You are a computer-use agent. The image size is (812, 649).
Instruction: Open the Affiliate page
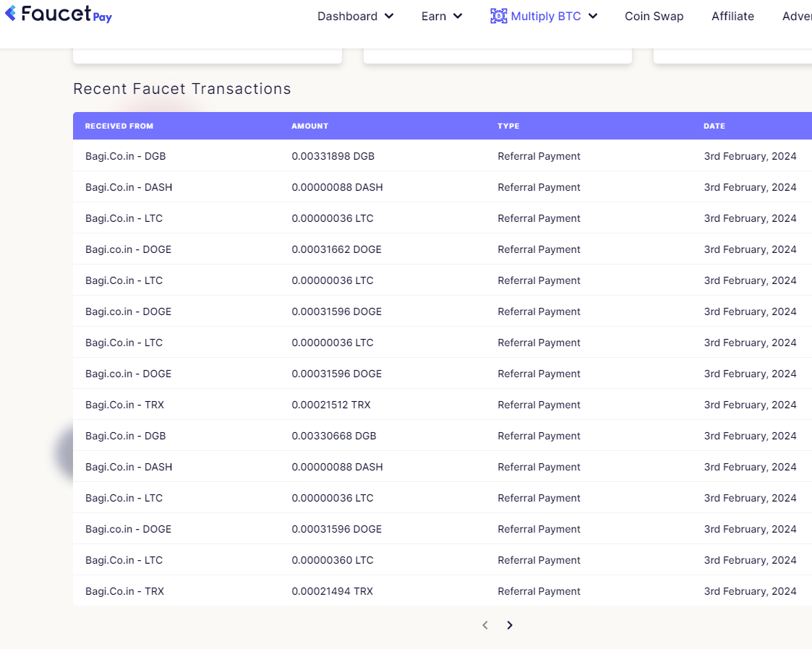[x=732, y=16]
